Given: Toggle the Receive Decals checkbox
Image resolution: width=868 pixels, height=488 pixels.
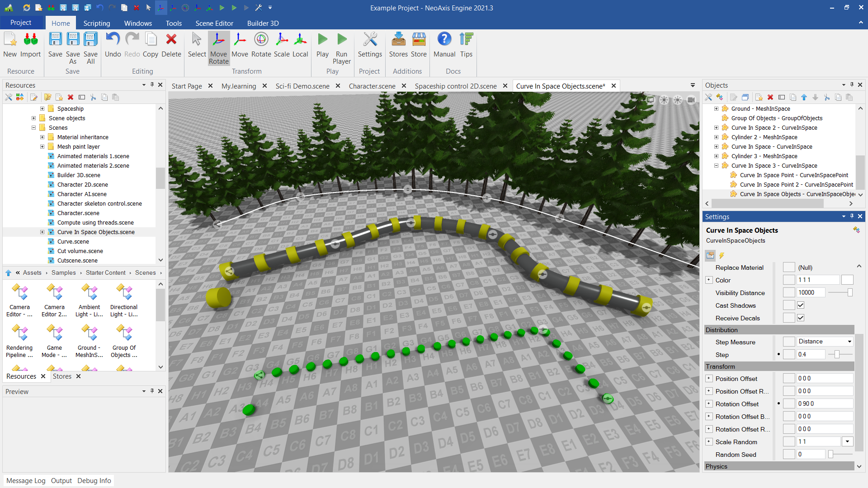Looking at the screenshot, I should click(801, 318).
